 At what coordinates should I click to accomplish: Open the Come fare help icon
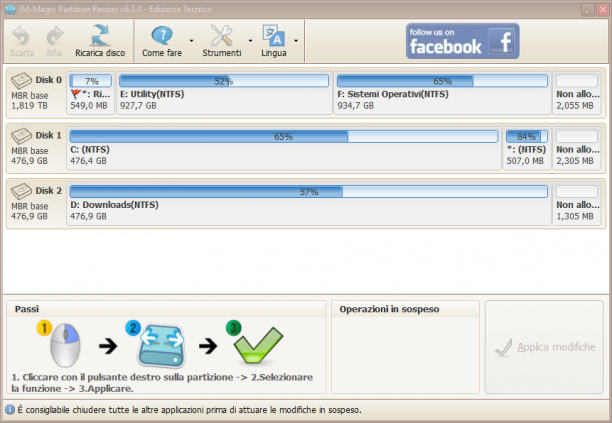[162, 36]
